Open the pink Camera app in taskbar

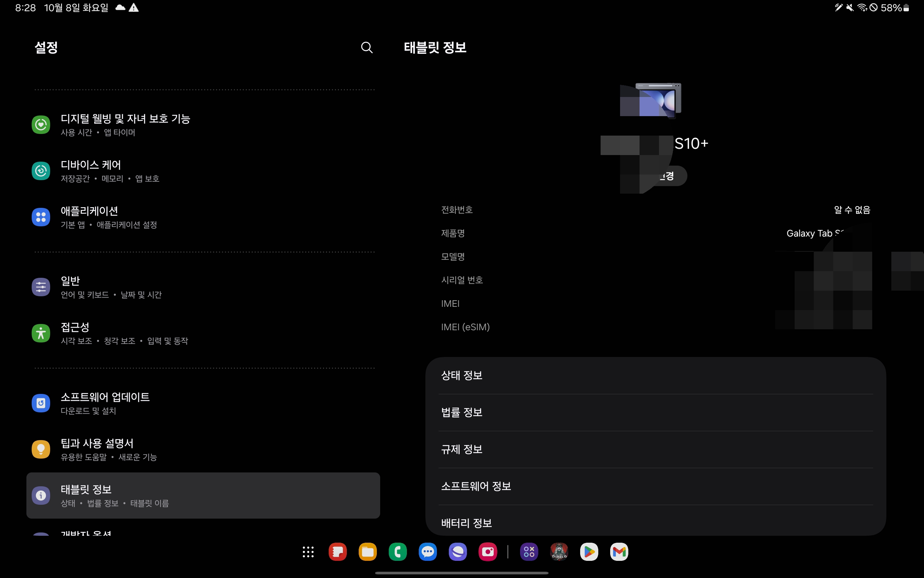click(488, 552)
